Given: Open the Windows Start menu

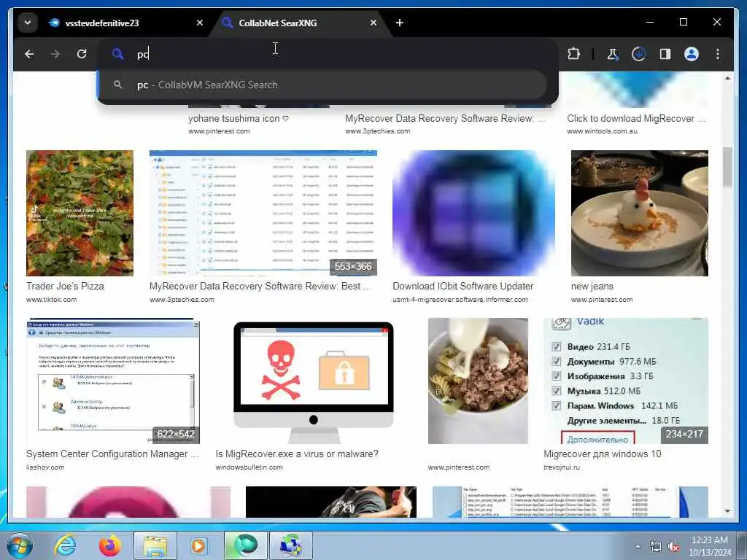Looking at the screenshot, I should (x=19, y=545).
